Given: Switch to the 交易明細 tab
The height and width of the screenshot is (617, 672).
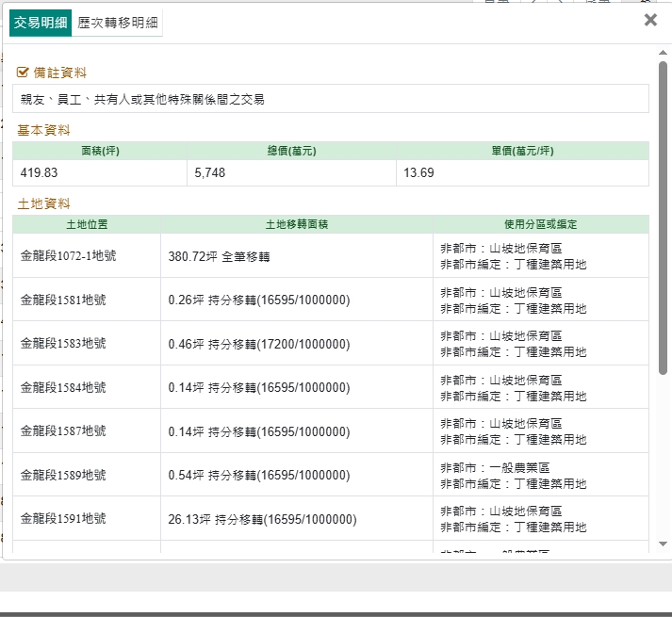Looking at the screenshot, I should click(41, 23).
